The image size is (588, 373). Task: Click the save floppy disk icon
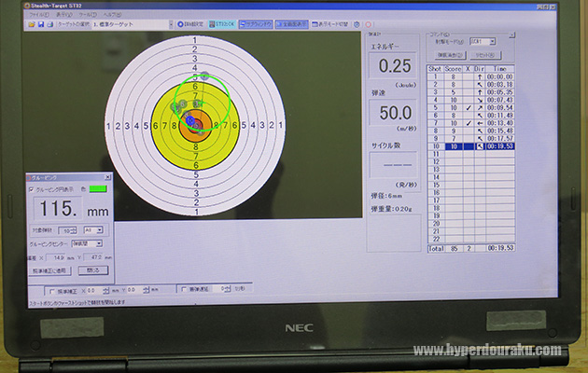click(x=41, y=24)
